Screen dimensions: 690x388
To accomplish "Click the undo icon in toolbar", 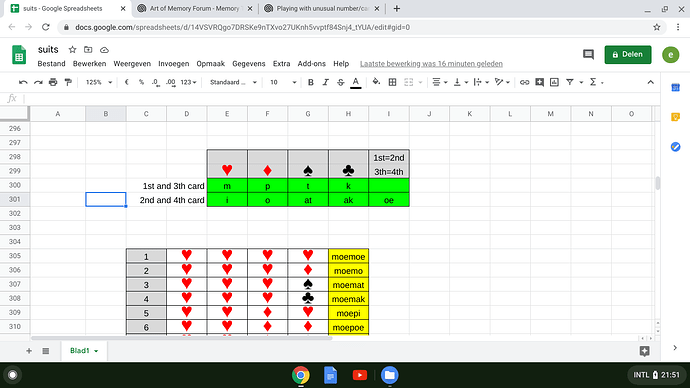I will point(23,82).
